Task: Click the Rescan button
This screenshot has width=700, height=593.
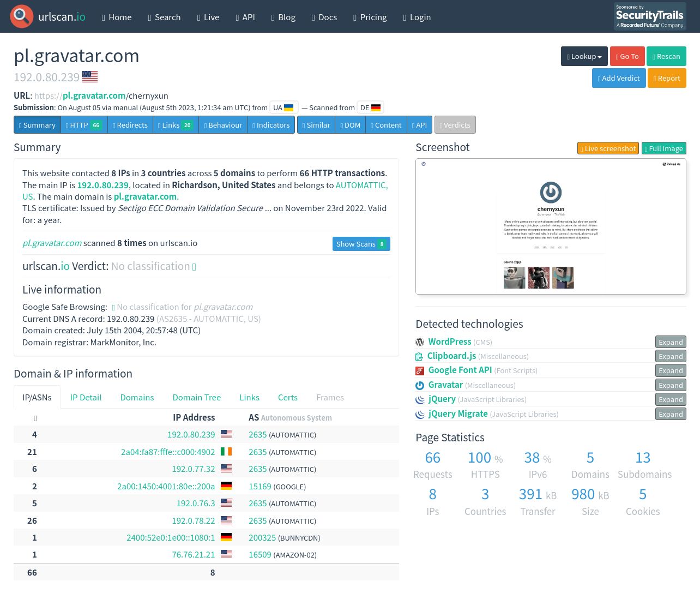Action: [667, 56]
